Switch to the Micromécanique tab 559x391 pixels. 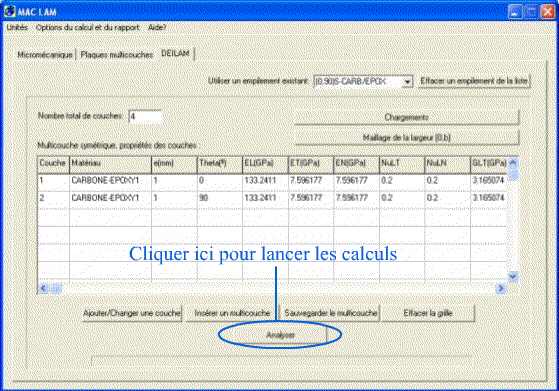[45, 55]
